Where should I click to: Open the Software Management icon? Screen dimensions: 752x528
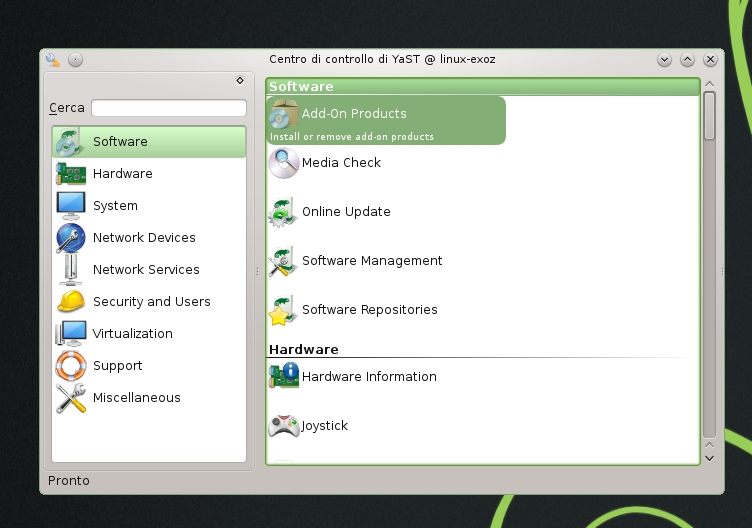coord(283,261)
